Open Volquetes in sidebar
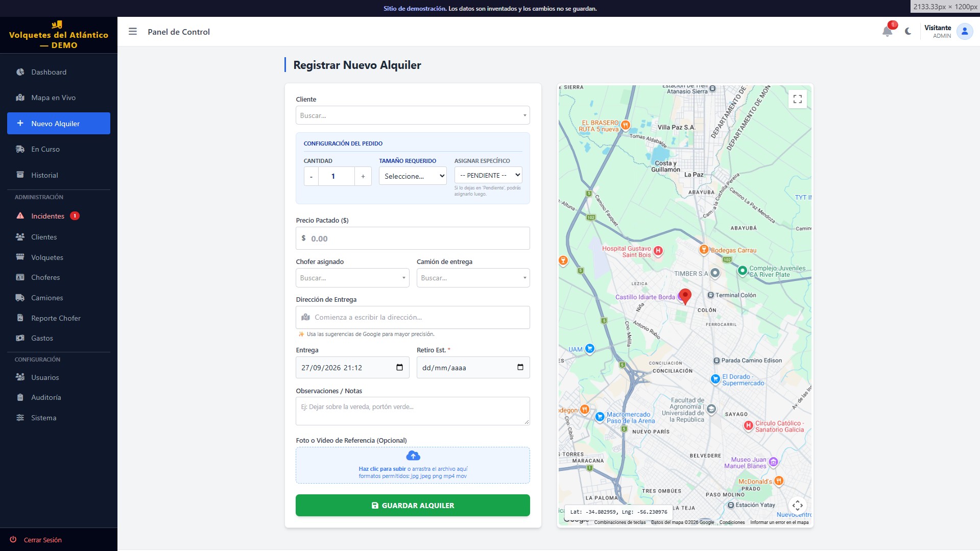 (59, 257)
